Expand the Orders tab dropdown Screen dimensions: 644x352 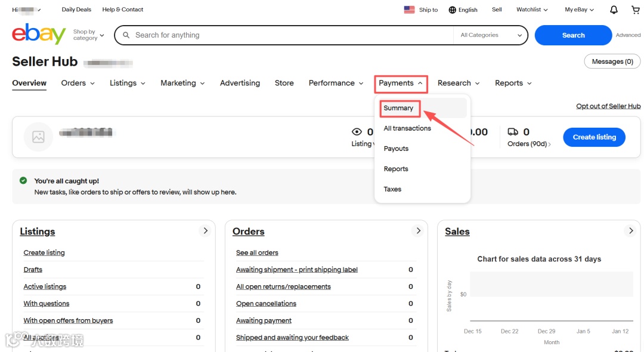(78, 83)
